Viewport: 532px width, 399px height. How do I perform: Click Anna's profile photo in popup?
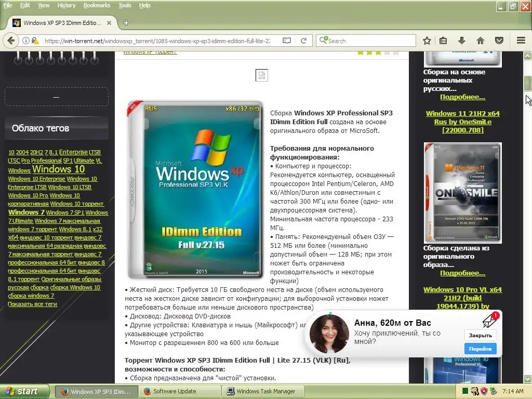point(329,334)
